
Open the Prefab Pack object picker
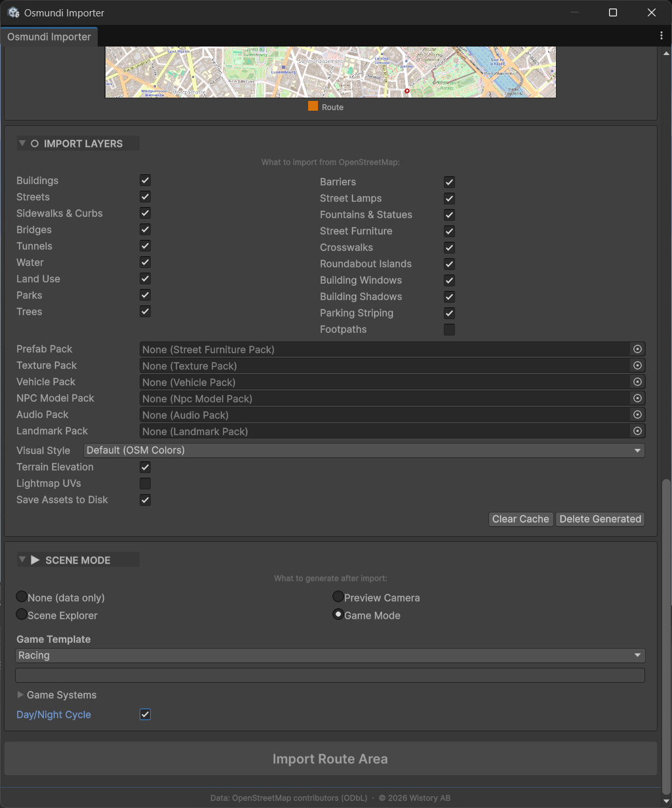click(x=637, y=349)
